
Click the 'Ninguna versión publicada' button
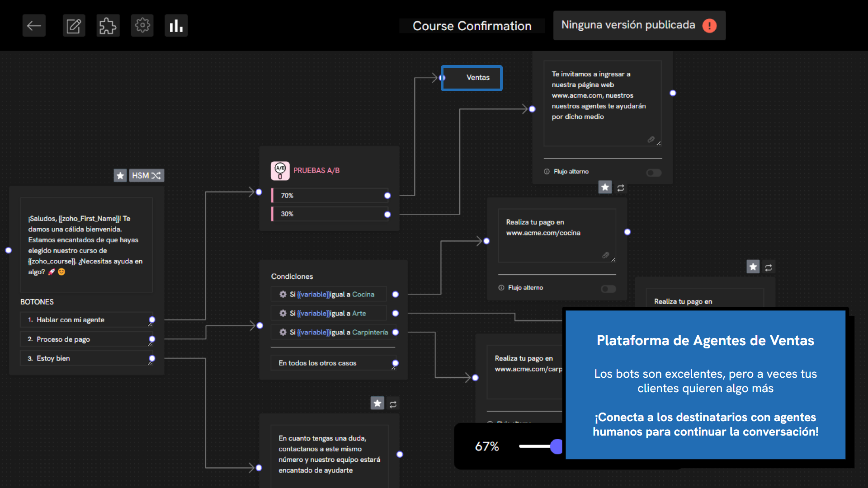[x=639, y=25]
